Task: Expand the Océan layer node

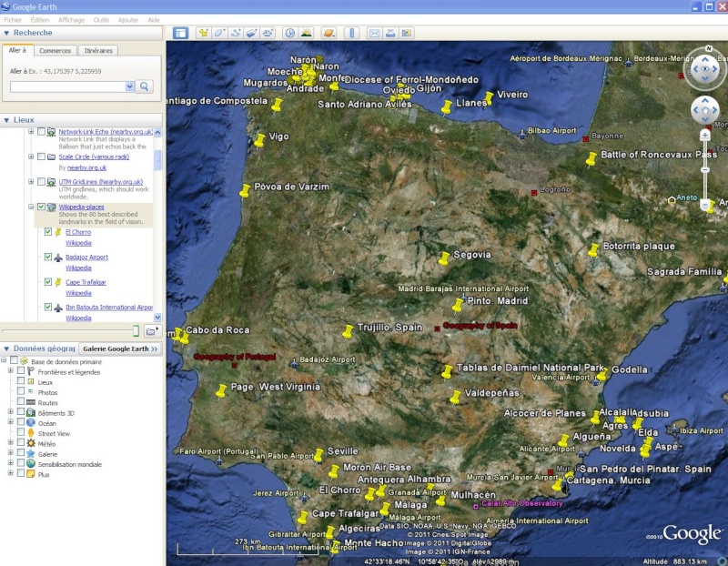Action: point(10,422)
